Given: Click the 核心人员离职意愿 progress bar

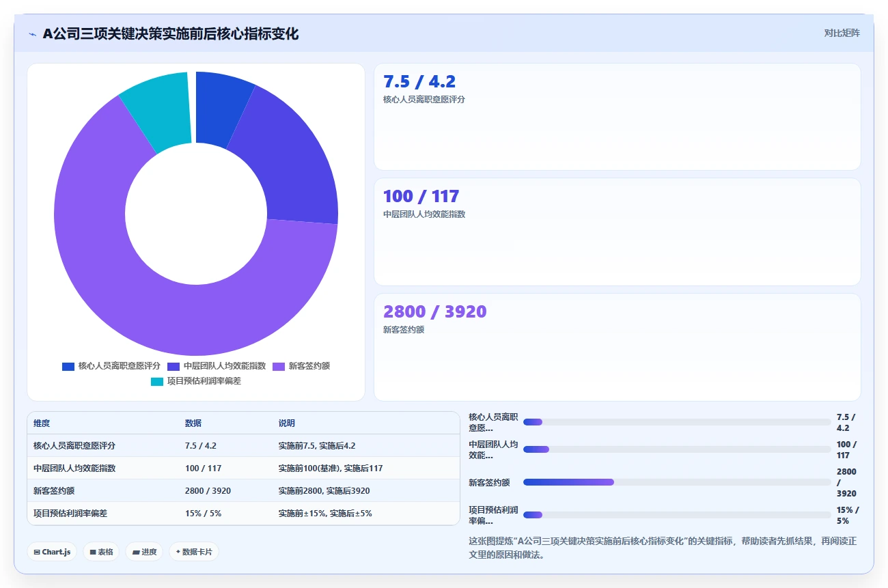Looking at the screenshot, I should point(677,422).
